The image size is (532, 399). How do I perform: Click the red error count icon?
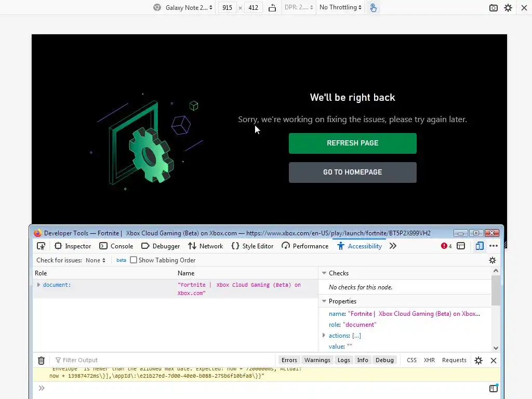[446, 246]
